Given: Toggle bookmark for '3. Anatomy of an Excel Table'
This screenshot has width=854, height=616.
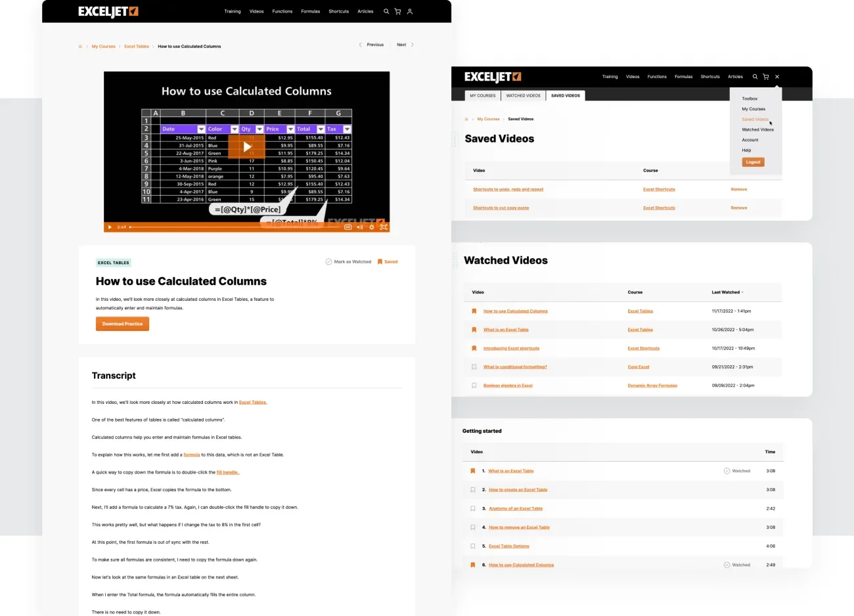Looking at the screenshot, I should 472,508.
